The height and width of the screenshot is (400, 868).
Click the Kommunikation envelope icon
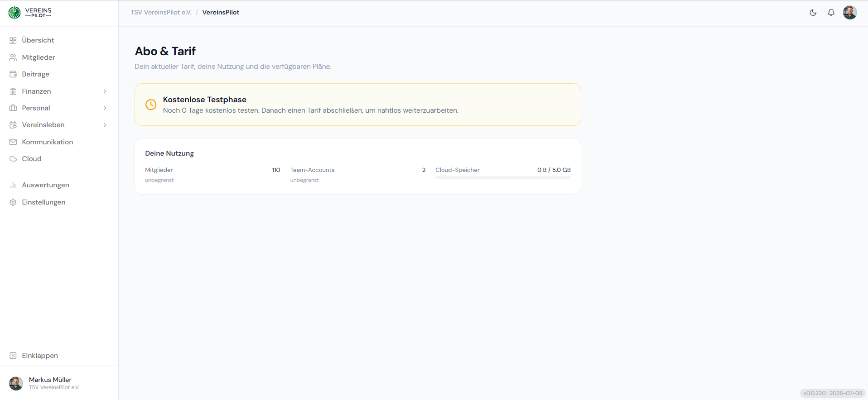pyautogui.click(x=13, y=142)
